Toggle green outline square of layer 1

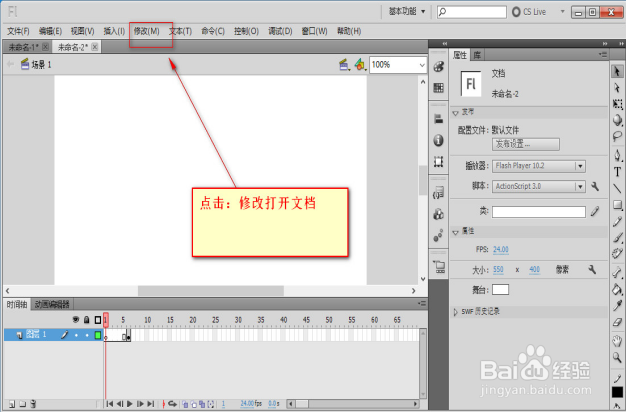(x=98, y=335)
